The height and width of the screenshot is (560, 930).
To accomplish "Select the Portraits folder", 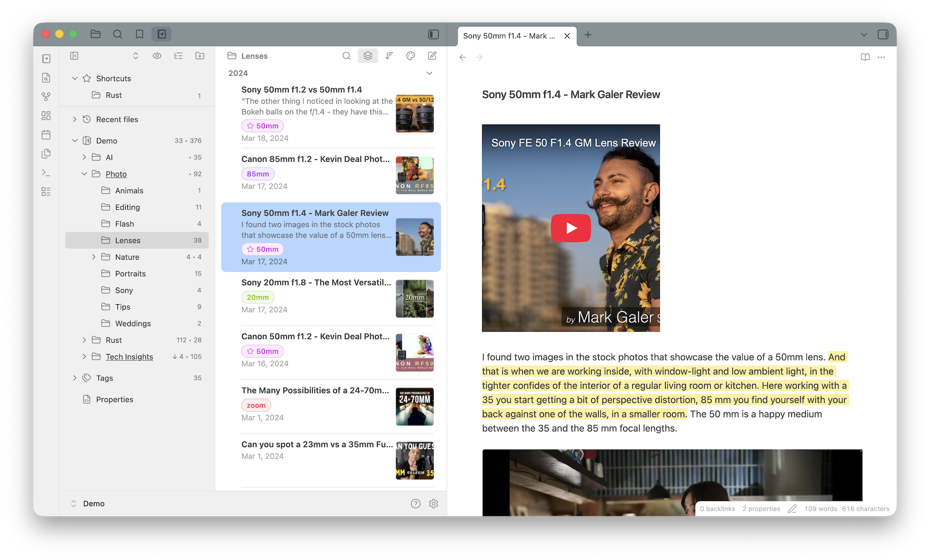I will click(137, 274).
